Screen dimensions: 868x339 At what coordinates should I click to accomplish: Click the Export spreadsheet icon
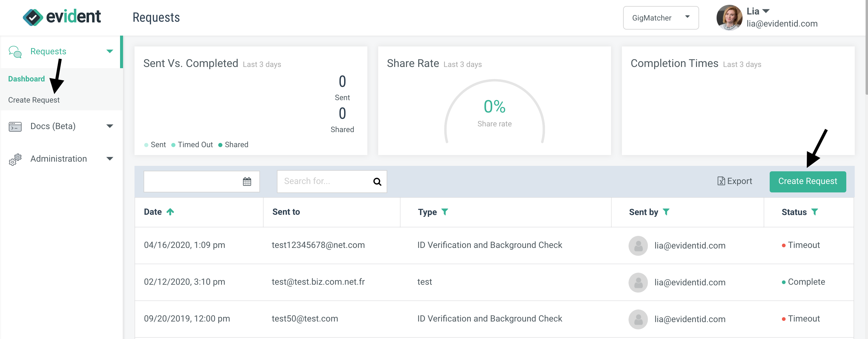pos(721,181)
